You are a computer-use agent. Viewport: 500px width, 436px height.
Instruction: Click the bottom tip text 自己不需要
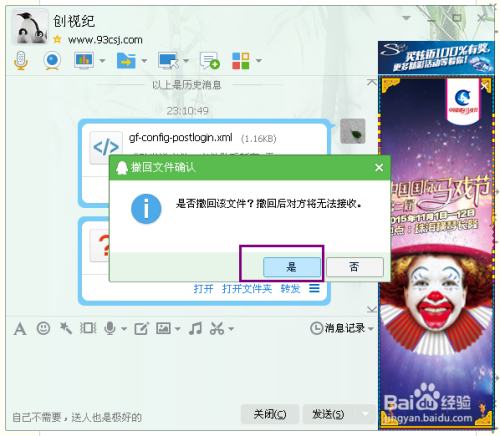click(x=77, y=417)
